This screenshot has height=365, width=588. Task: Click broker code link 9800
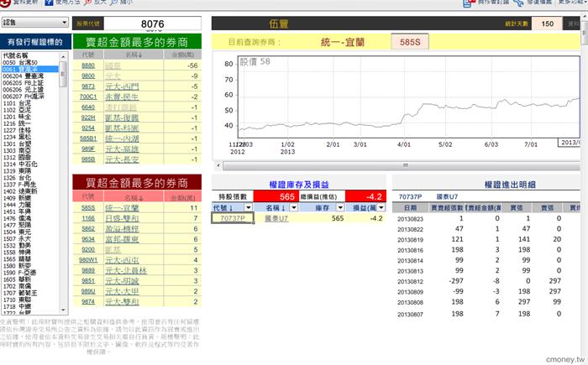pyautogui.click(x=88, y=76)
